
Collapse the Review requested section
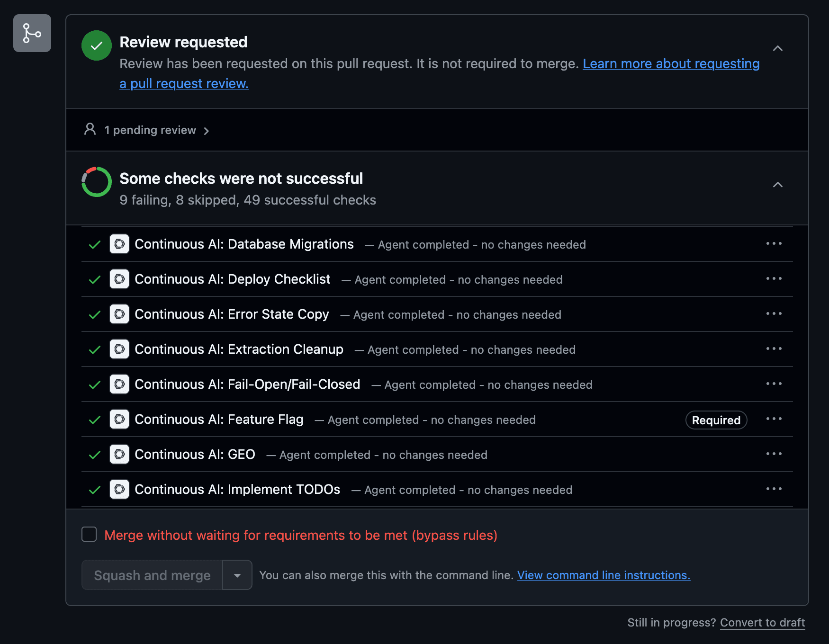click(778, 48)
